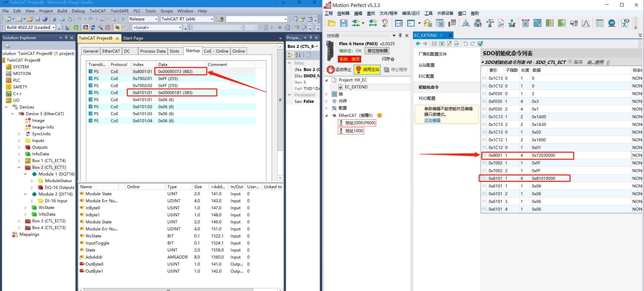Toggle the 基准 checkbox in SDO list header
The width and height of the screenshot is (644, 291).
(570, 62)
